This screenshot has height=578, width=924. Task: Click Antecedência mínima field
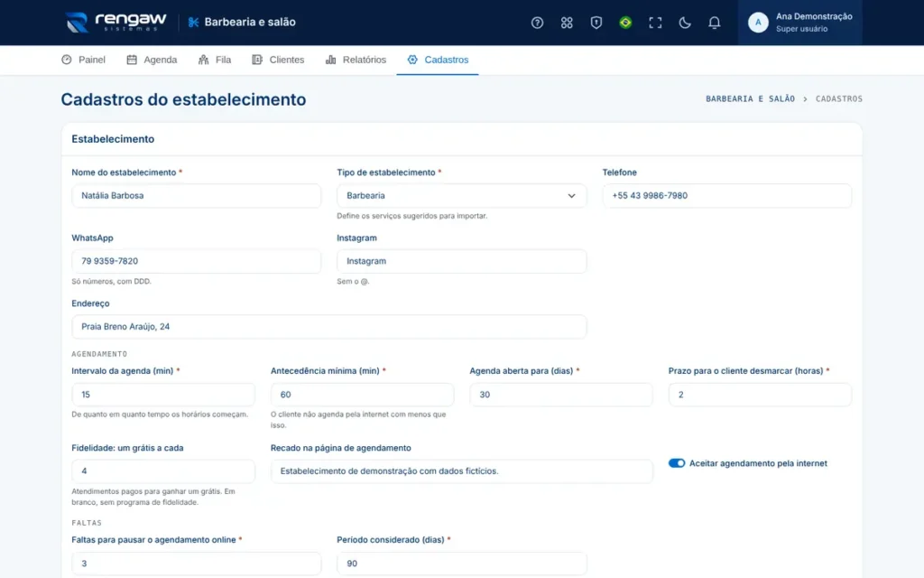pos(362,395)
